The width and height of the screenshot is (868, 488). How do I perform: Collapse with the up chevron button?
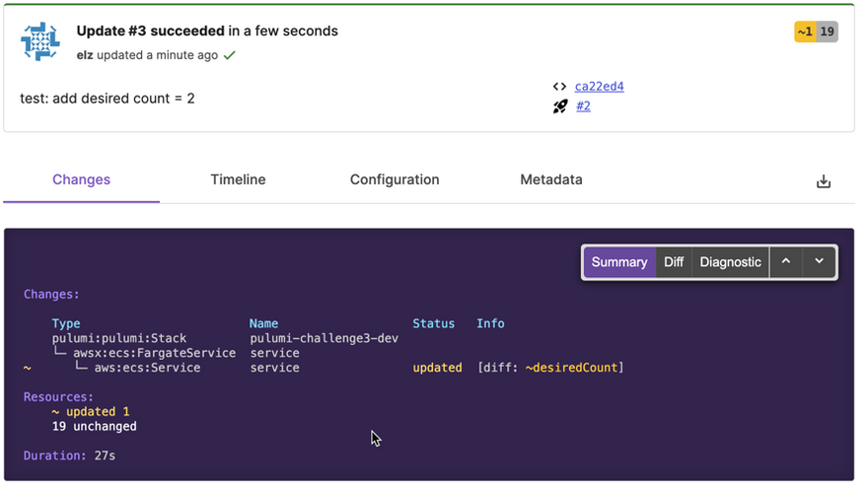(x=786, y=261)
